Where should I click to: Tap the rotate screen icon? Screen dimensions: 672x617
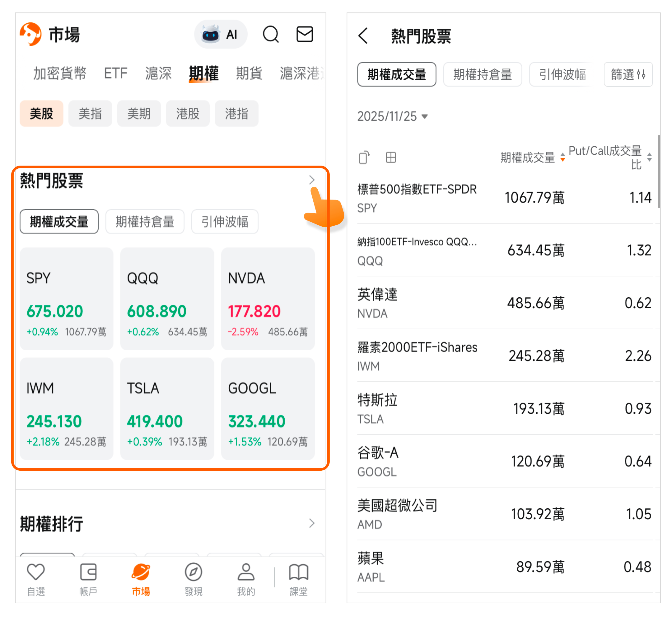364,157
